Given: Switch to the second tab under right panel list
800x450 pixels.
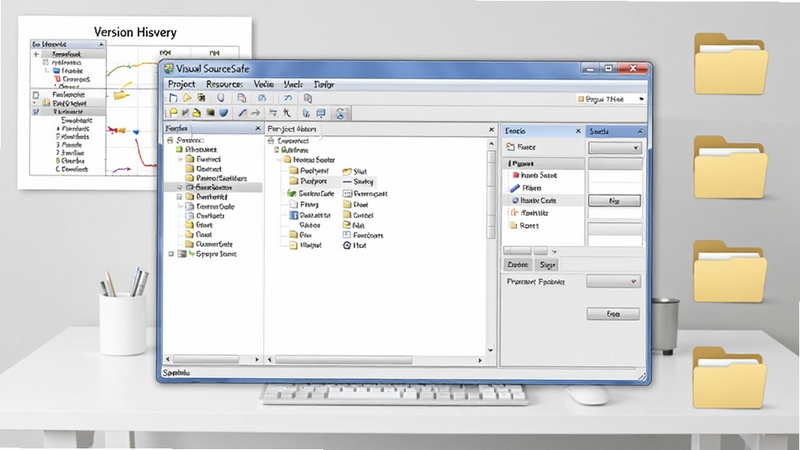Looking at the screenshot, I should (547, 265).
